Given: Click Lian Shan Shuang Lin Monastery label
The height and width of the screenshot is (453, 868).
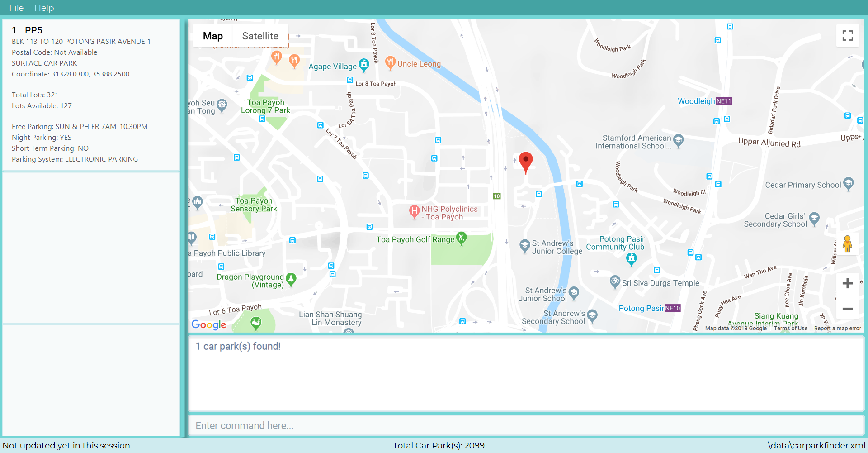Looking at the screenshot, I should click(x=330, y=318).
